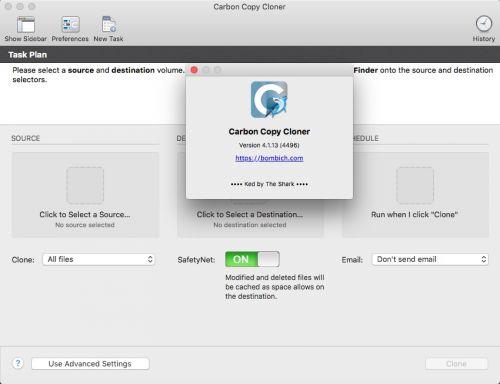Click 'No source selected' text
This screenshot has width=500, height=384.
click(85, 225)
